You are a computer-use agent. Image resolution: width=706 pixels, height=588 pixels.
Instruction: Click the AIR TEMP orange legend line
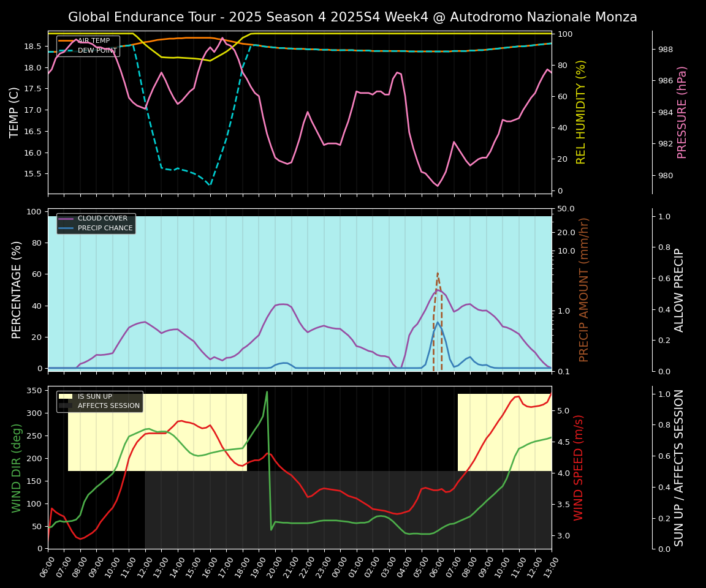[x=67, y=41]
